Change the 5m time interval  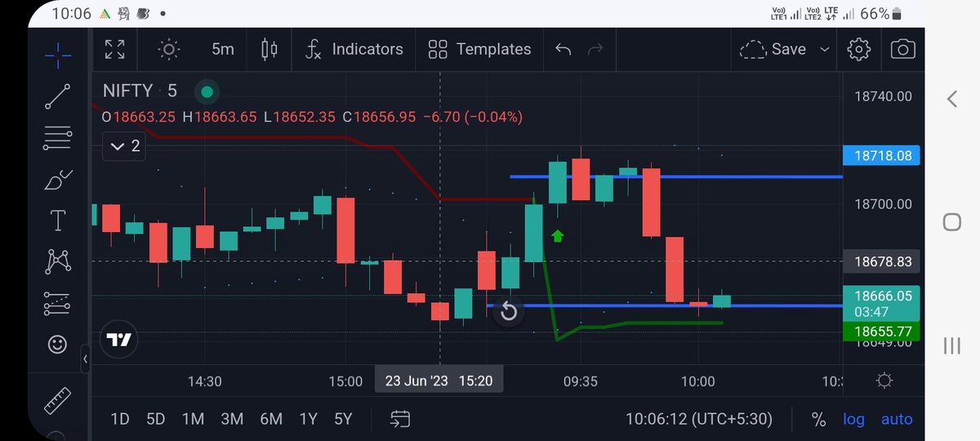(222, 49)
